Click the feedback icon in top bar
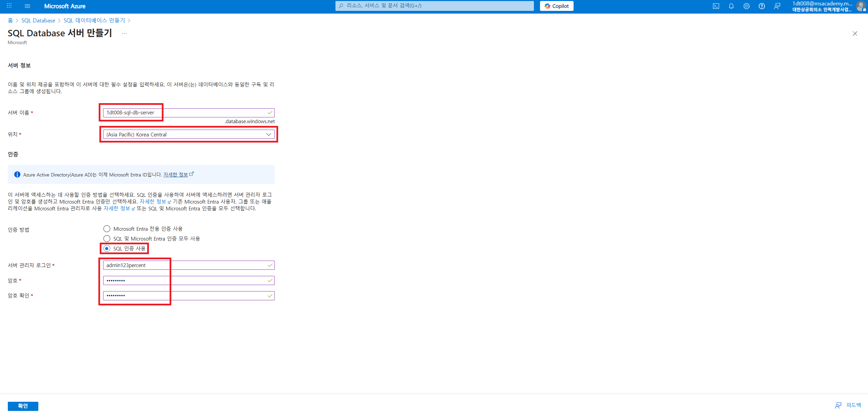Image resolution: width=868 pixels, height=415 pixels. [777, 6]
